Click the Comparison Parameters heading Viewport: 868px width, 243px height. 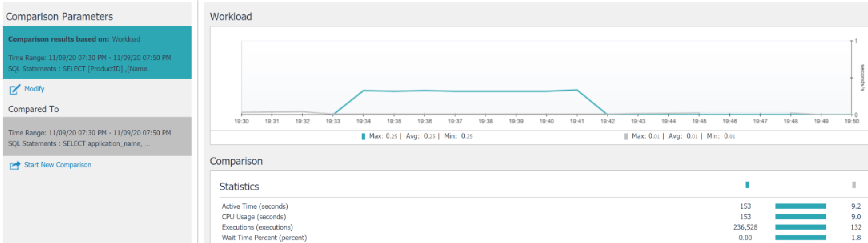pyautogui.click(x=59, y=16)
